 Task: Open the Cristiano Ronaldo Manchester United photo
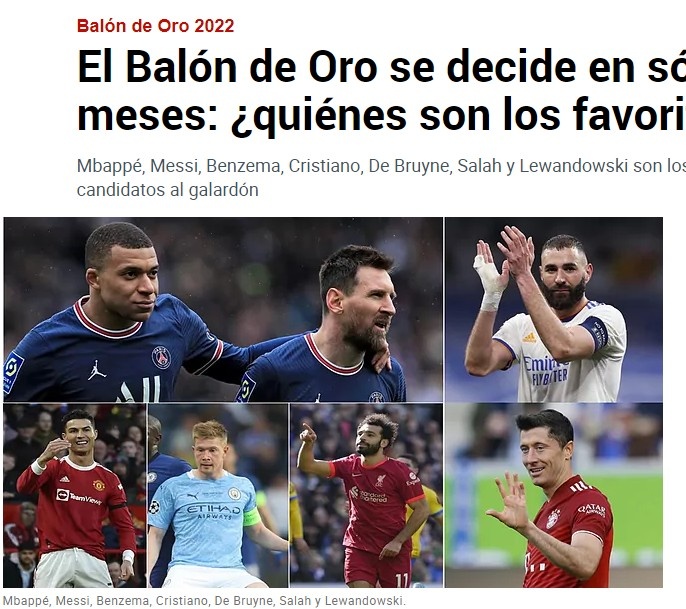click(x=75, y=495)
